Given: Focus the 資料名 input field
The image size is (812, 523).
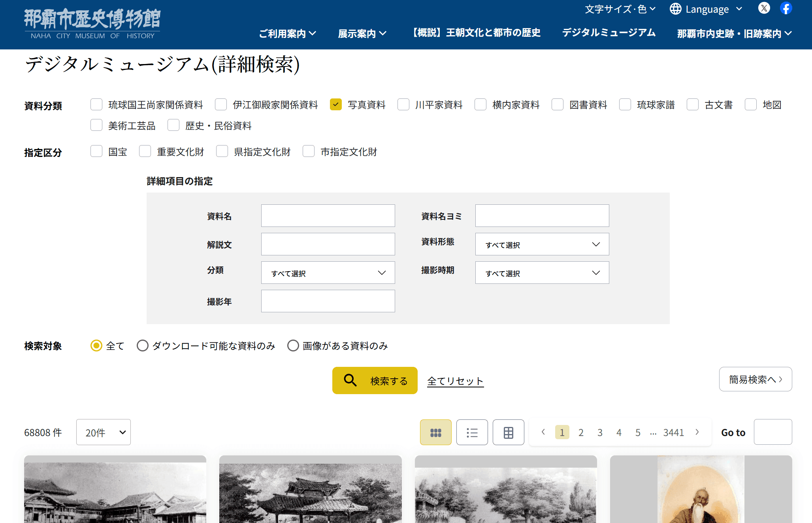Looking at the screenshot, I should (328, 216).
